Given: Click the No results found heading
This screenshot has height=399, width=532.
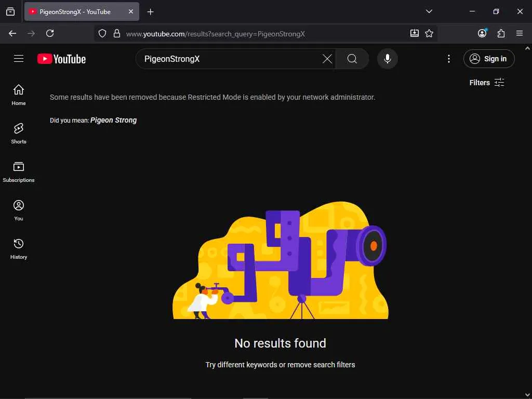Looking at the screenshot, I should click(x=280, y=343).
